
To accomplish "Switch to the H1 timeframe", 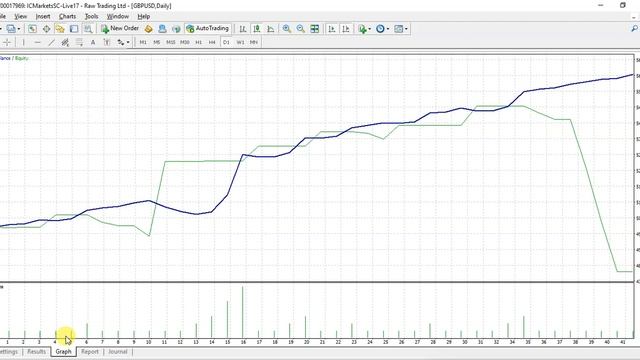I will click(x=198, y=42).
